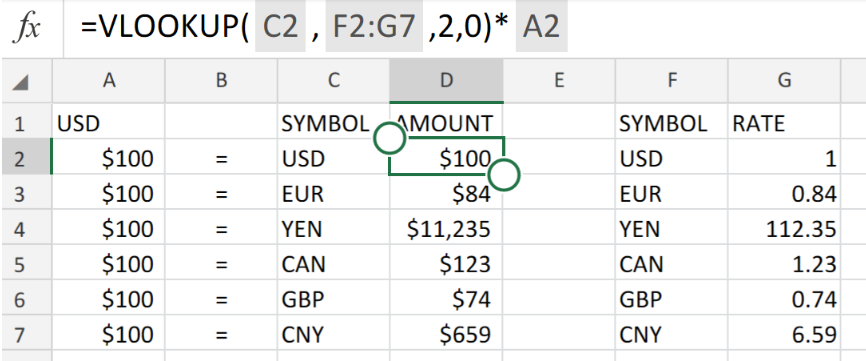Select cell D7 showing $659

[x=446, y=334]
